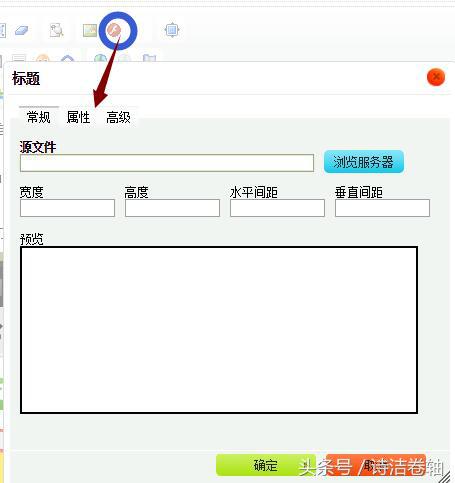The image size is (455, 483).
Task: Click the Flash insert toolbar icon
Action: [114, 31]
